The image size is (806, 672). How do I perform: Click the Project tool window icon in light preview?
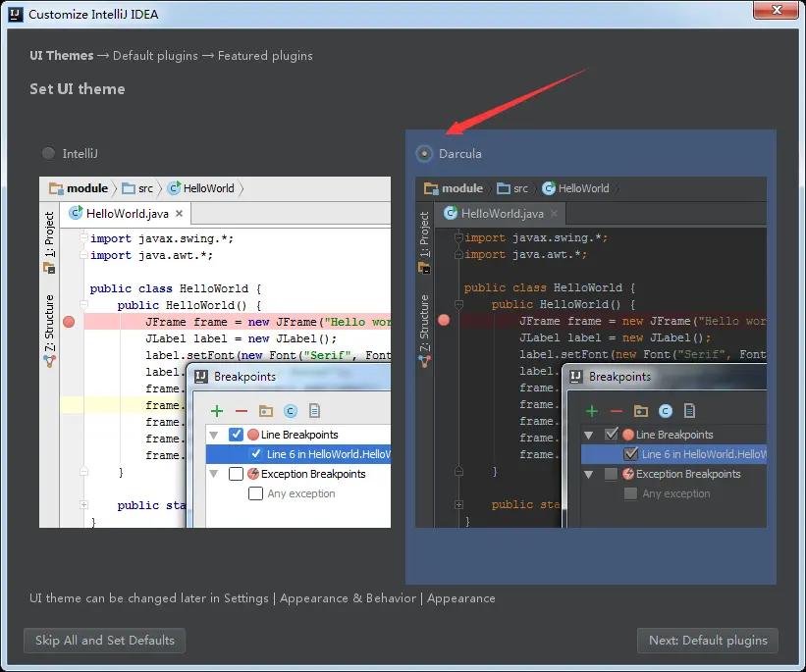pos(49,268)
